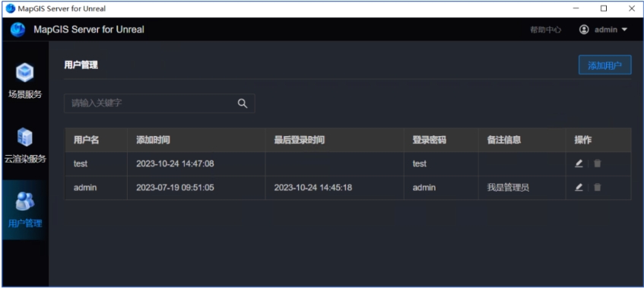Open the 云渲染服务 sidebar icon
The height and width of the screenshot is (288, 644).
[25, 138]
